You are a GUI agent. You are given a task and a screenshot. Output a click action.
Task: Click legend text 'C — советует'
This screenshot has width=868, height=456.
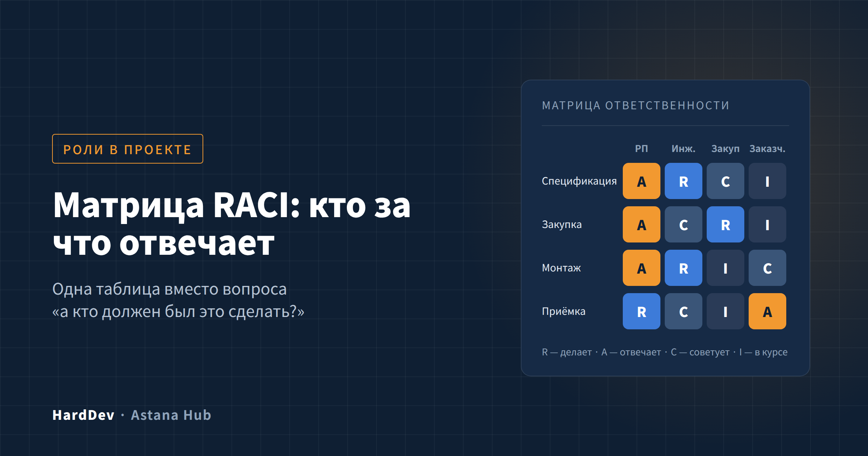(x=700, y=352)
